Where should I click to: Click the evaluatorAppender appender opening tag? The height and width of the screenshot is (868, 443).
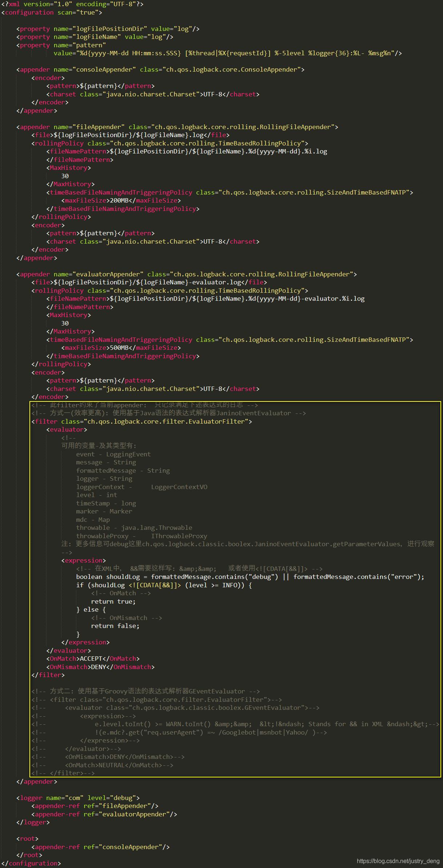coord(186,274)
